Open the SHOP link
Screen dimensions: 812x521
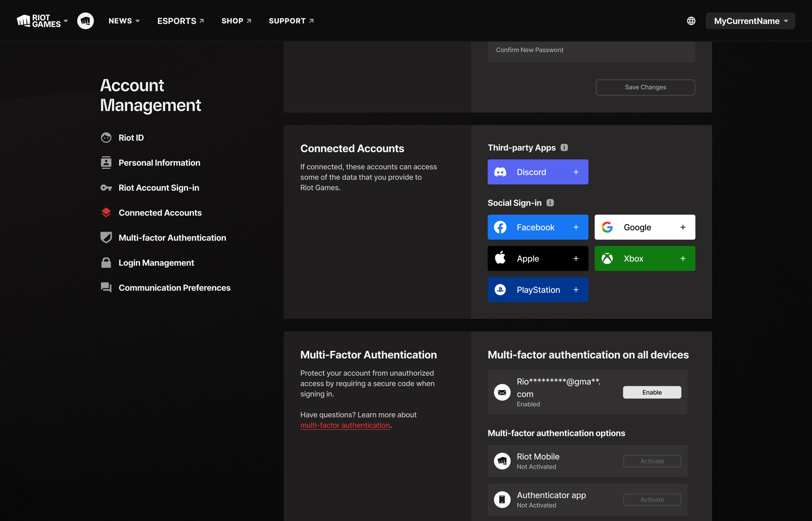point(236,21)
